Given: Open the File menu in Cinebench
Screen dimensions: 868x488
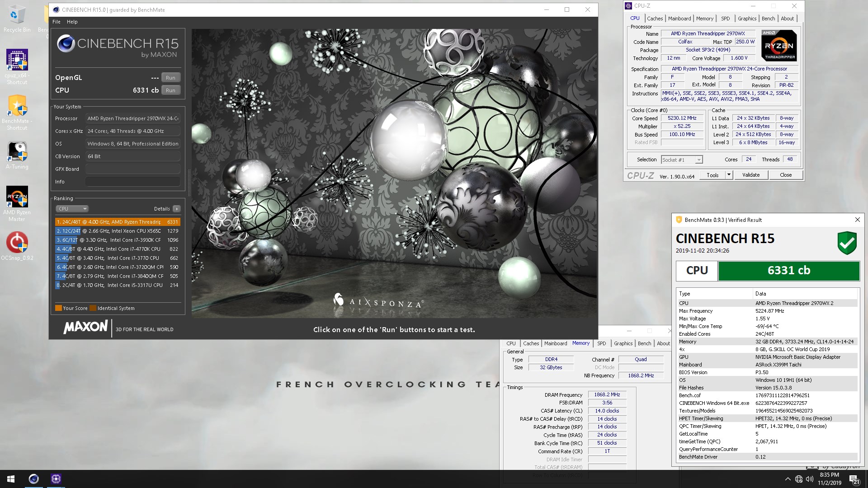Looking at the screenshot, I should pos(57,22).
